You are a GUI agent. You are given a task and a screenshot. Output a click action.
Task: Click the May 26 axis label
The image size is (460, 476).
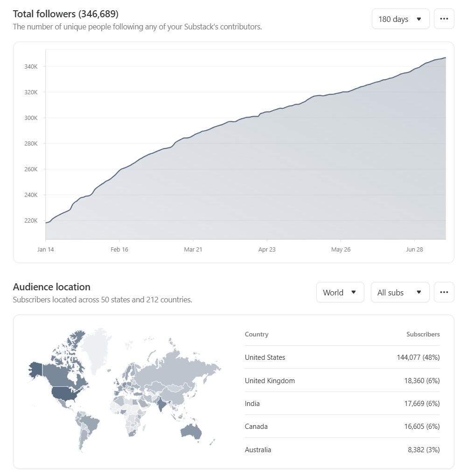pos(341,249)
